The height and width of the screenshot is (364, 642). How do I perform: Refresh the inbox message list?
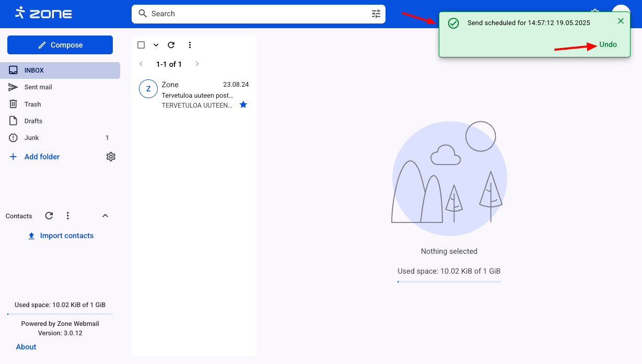pos(171,45)
